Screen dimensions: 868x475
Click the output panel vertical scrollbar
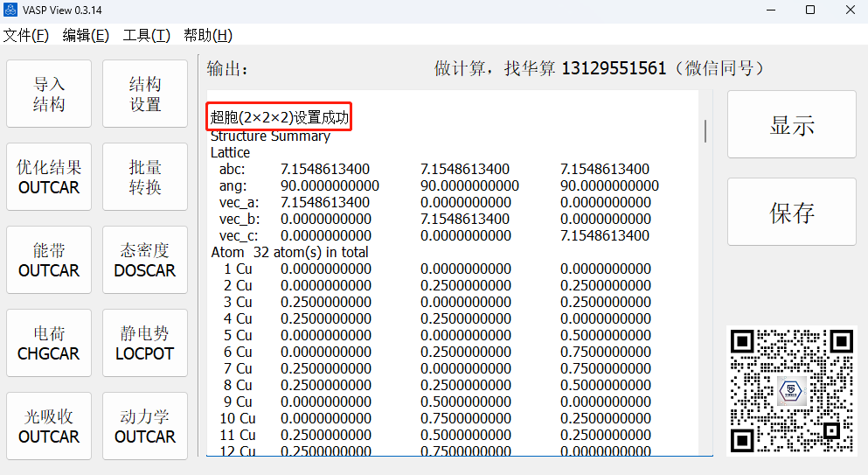(705, 131)
